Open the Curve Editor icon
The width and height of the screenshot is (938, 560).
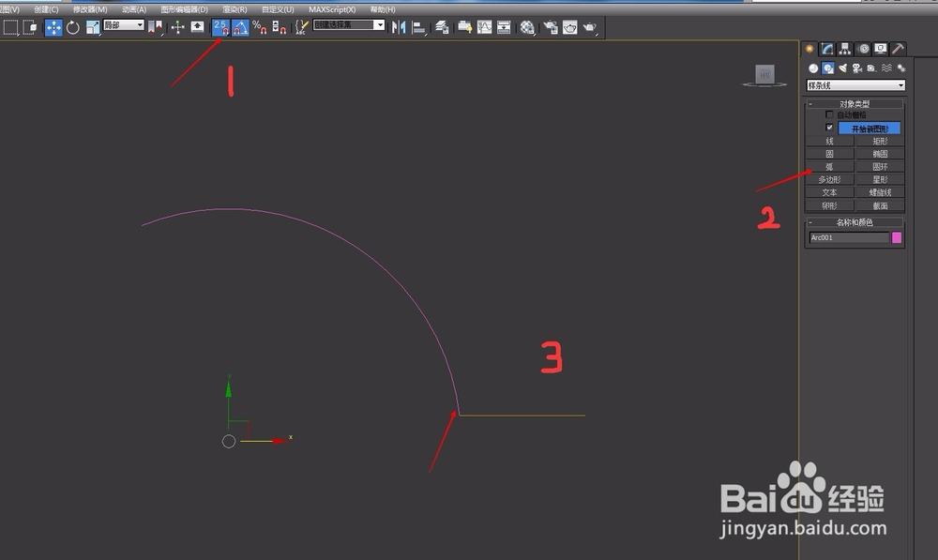[x=485, y=27]
